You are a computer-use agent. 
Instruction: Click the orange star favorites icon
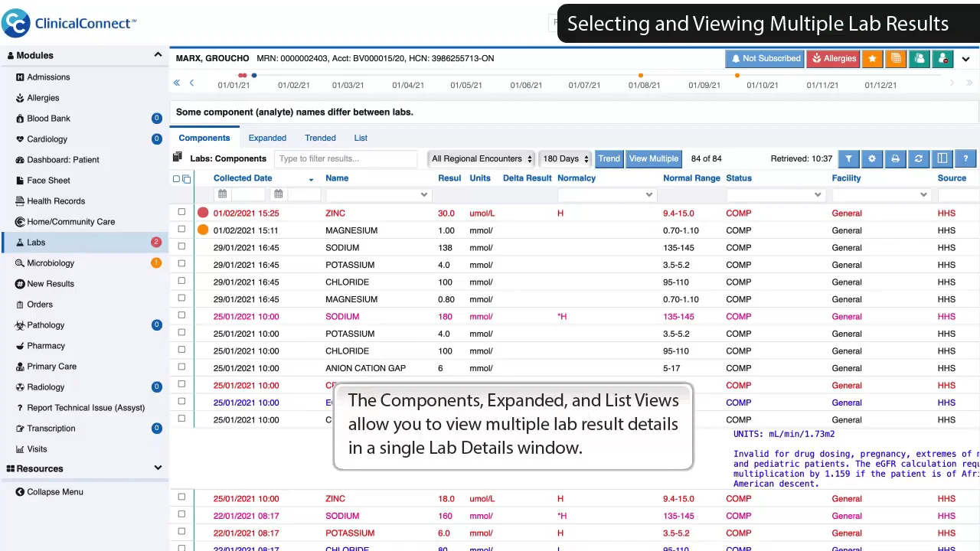(x=872, y=59)
